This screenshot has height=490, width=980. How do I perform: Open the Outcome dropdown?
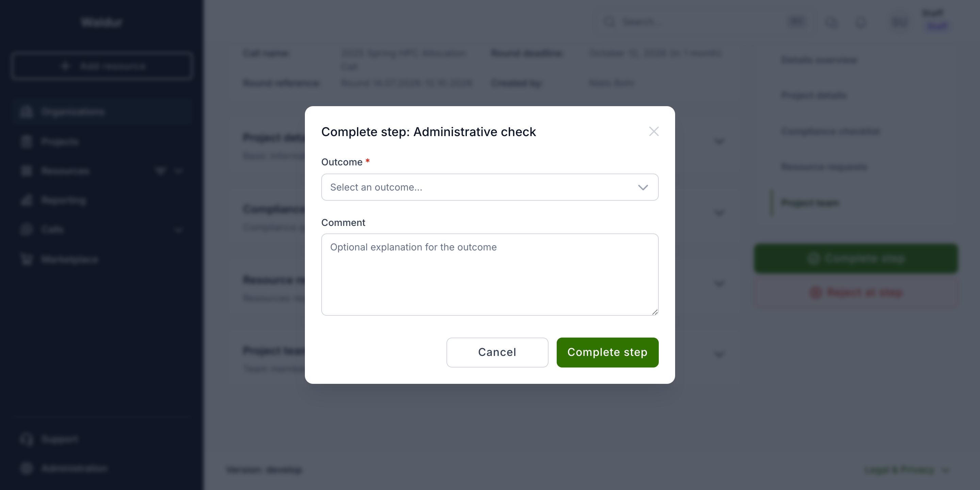(490, 187)
